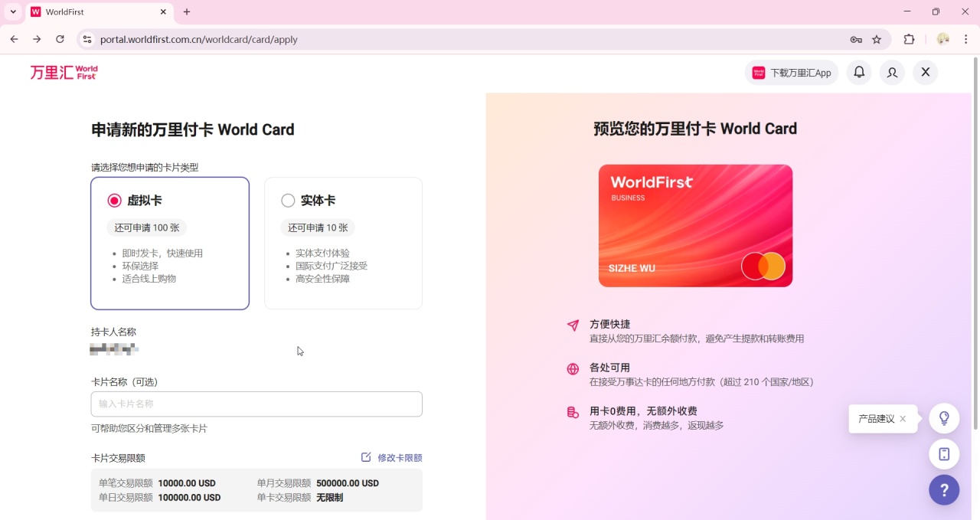The width and height of the screenshot is (980, 520).
Task: Click 方便快捷 paper plane icon
Action: (573, 325)
